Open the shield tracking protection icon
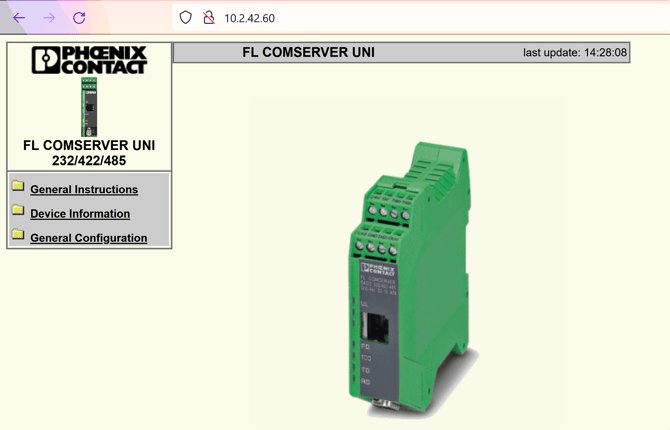Viewport: 670px width, 430px height. click(x=185, y=18)
